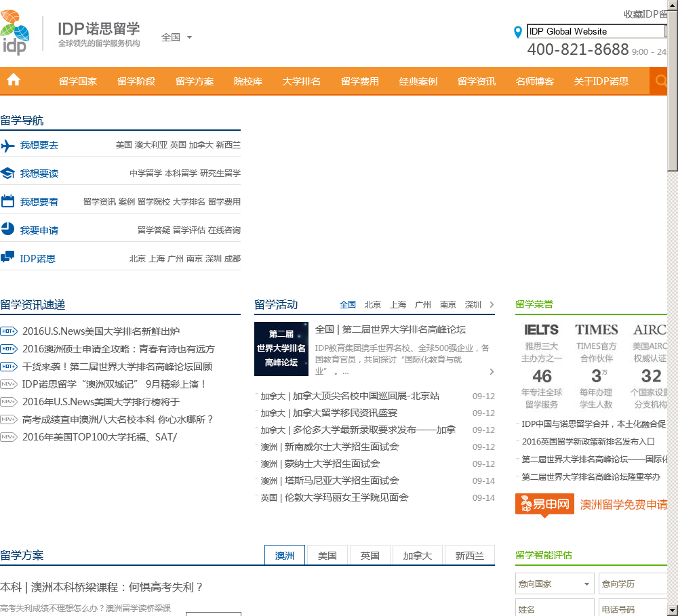Open the forum thumbnail 第二届世界大学排名高峰论坛
This screenshot has height=616, width=678.
pos(281,349)
